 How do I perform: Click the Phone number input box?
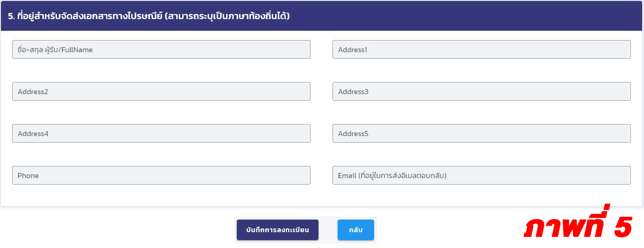click(161, 175)
